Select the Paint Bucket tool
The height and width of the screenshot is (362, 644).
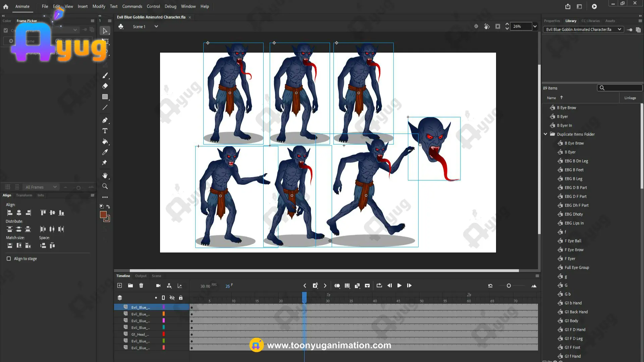click(x=105, y=141)
